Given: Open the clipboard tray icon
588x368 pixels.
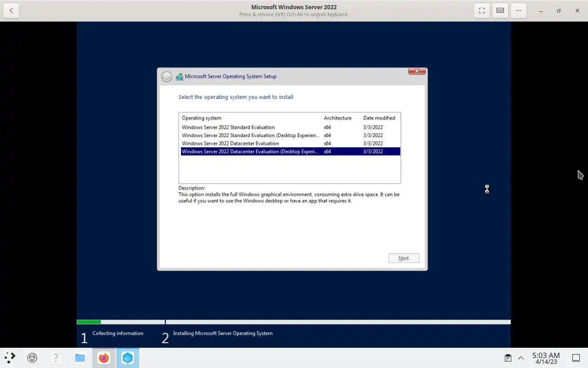Looking at the screenshot, I should point(508,358).
